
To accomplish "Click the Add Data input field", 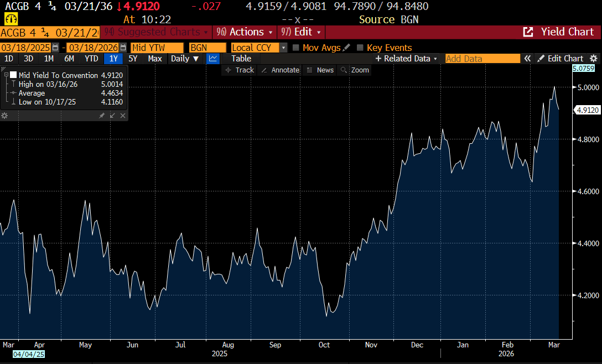I will tap(481, 59).
